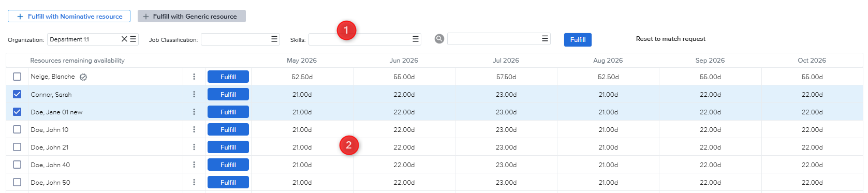This screenshot has height=193, width=868.
Task: Open kebab menu for Neige, Blanche
Action: pyautogui.click(x=194, y=77)
